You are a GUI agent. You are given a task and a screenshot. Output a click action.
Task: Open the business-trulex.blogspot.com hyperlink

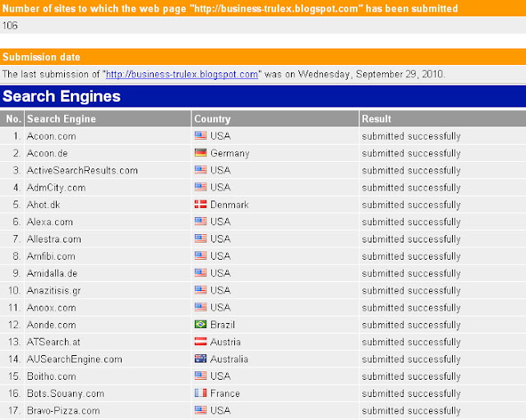pos(182,74)
